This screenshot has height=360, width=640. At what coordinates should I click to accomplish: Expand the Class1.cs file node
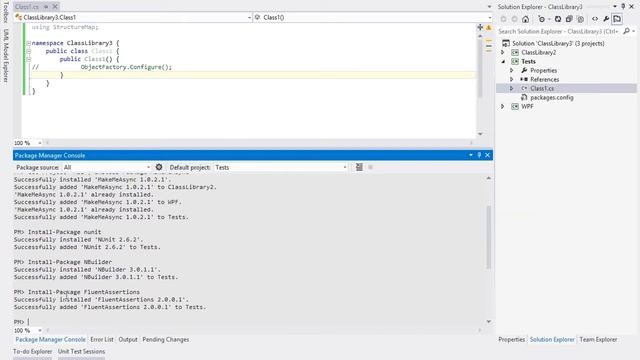coord(511,88)
